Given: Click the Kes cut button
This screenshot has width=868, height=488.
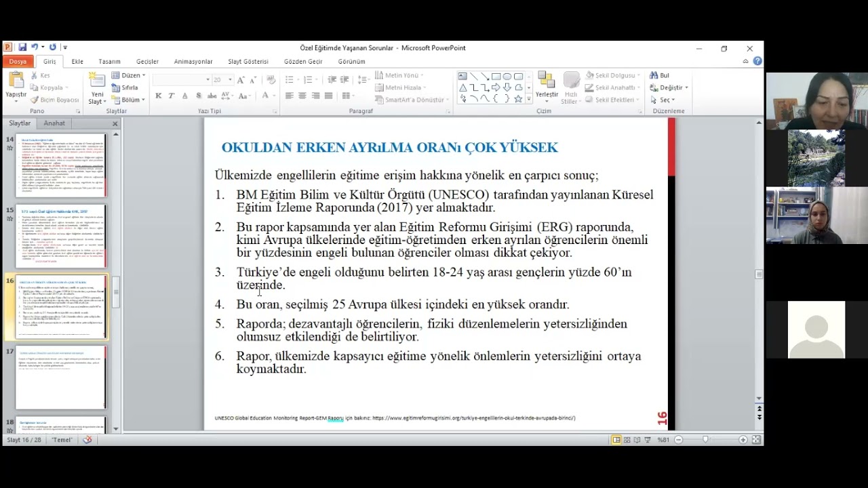Looking at the screenshot, I should click(39, 75).
